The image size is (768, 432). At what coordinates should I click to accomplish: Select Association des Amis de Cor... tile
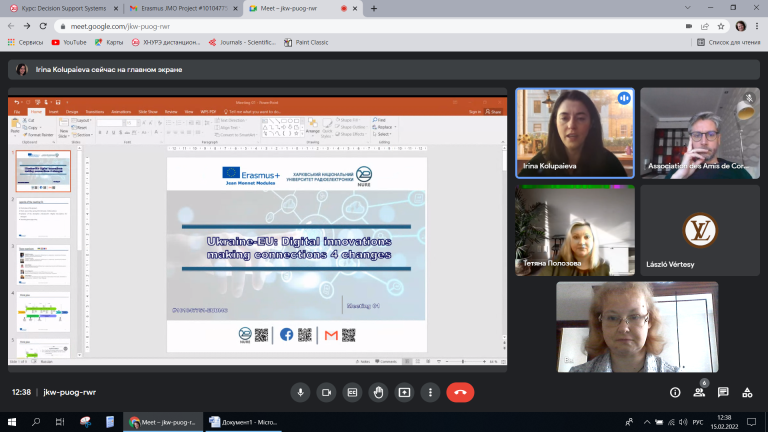pyautogui.click(x=700, y=133)
